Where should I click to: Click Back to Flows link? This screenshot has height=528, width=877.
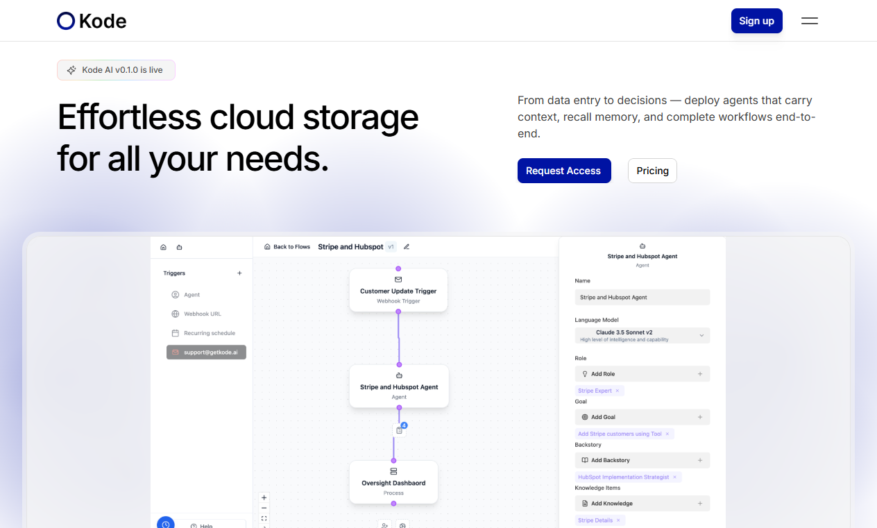point(287,247)
